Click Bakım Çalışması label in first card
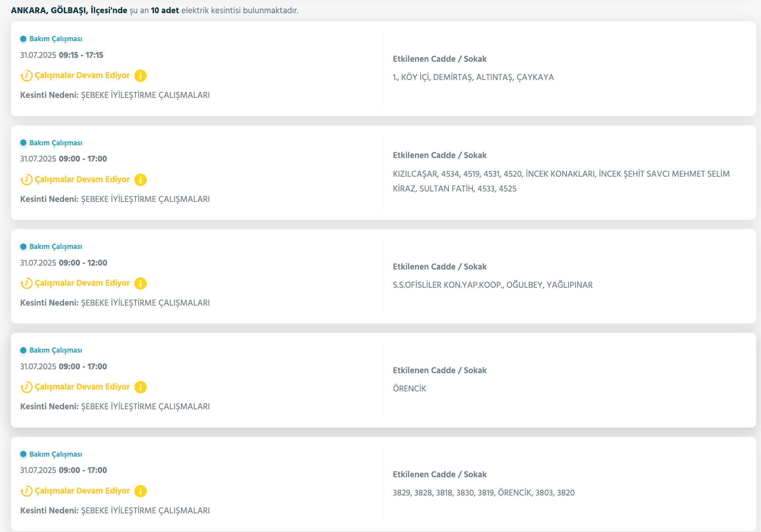761x532 pixels. [56, 39]
